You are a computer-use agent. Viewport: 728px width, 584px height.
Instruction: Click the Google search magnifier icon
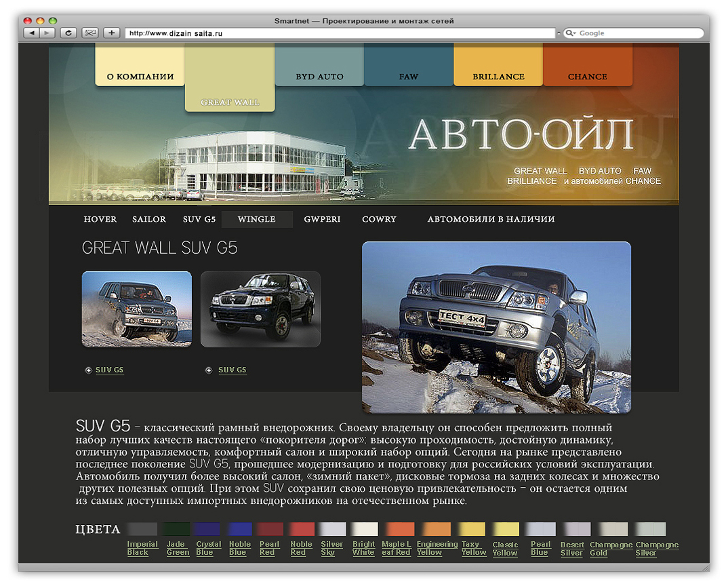point(569,33)
